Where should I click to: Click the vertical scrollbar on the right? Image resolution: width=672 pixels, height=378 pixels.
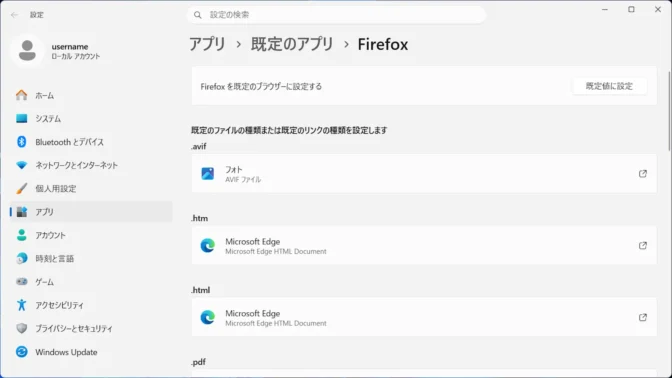pyautogui.click(x=669, y=111)
